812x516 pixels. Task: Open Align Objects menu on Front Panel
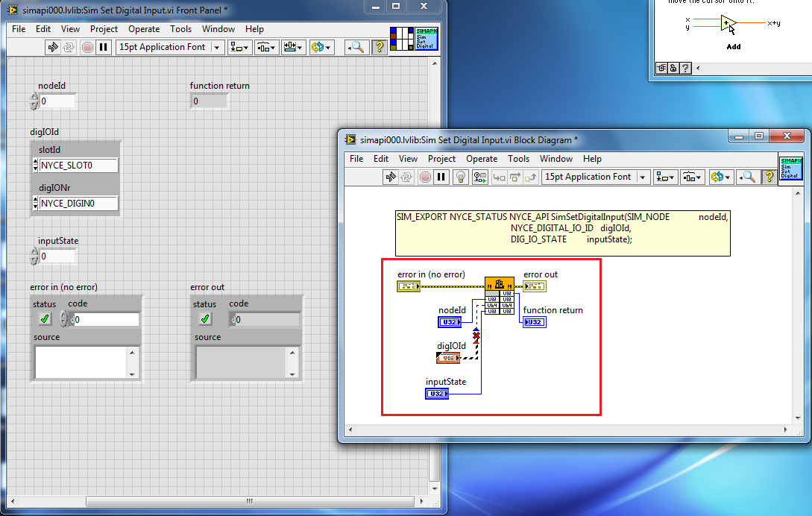point(239,47)
